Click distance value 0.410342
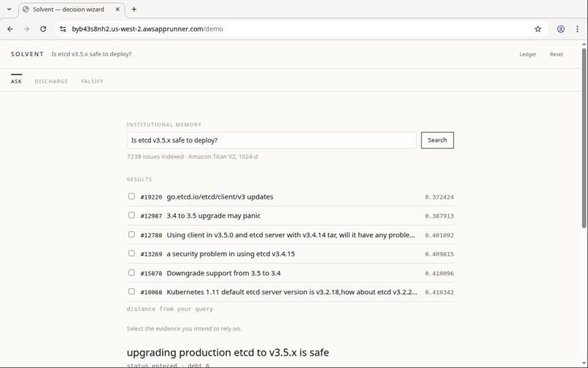 pyautogui.click(x=439, y=292)
